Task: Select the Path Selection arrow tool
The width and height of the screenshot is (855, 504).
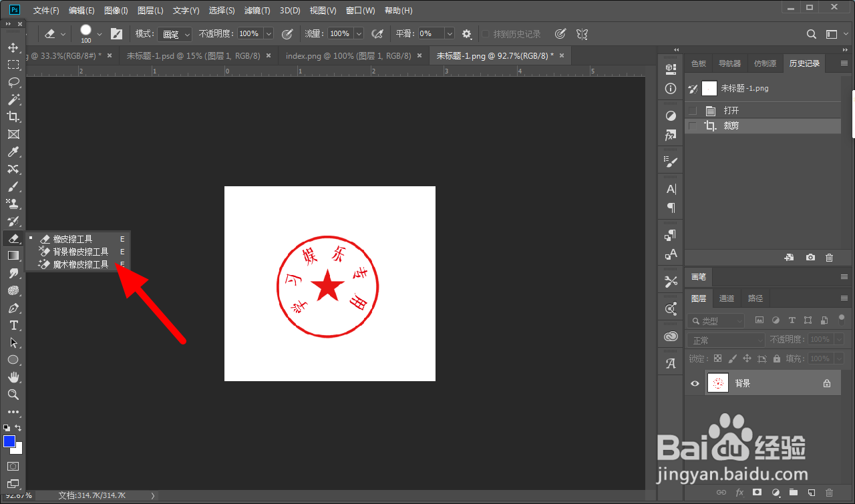Action: pyautogui.click(x=13, y=343)
